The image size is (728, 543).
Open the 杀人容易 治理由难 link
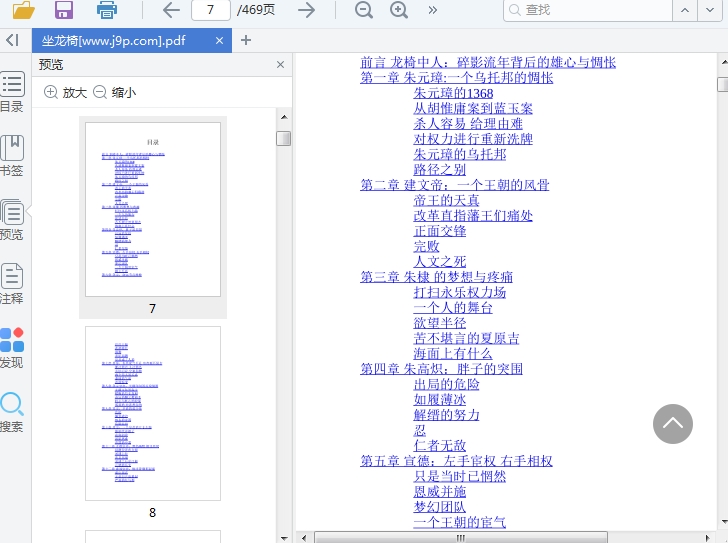(x=468, y=123)
